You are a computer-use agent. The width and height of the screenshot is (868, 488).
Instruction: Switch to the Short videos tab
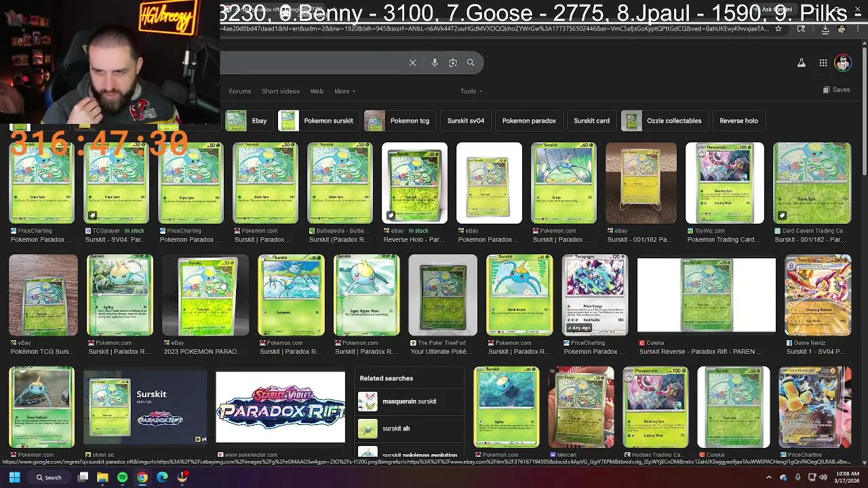(x=281, y=91)
